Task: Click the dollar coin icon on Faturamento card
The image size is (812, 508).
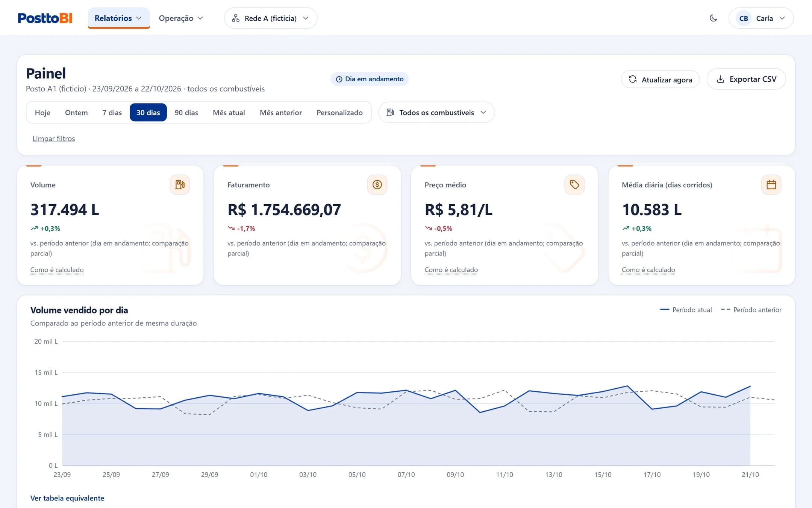Action: pyautogui.click(x=377, y=184)
